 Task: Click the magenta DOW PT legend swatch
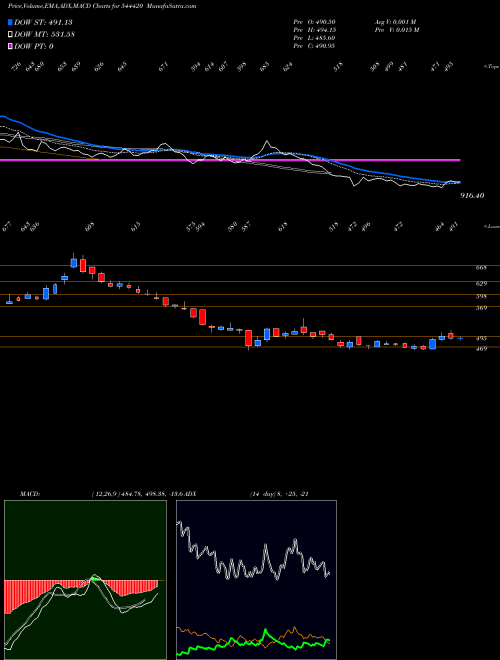tap(10, 46)
